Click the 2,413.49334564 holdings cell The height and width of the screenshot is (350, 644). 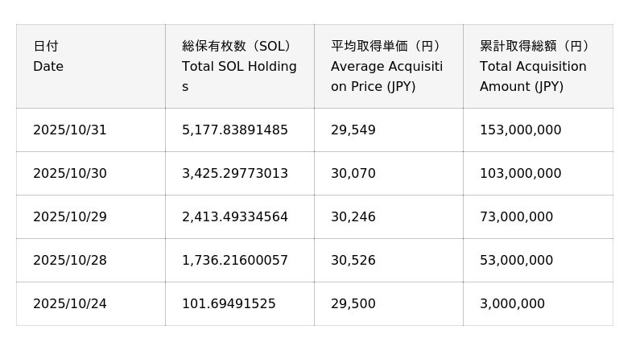[x=235, y=217]
